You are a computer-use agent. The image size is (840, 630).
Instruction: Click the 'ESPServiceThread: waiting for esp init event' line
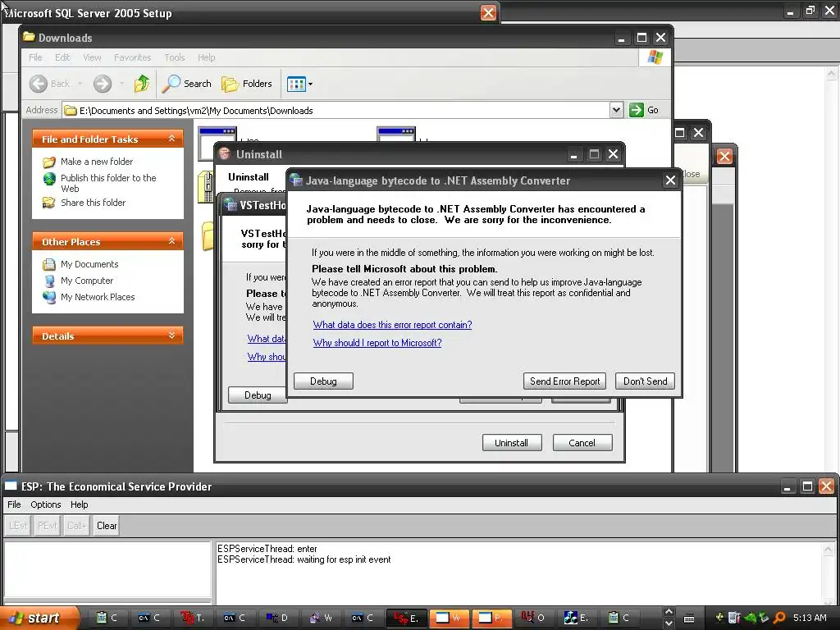click(304, 559)
